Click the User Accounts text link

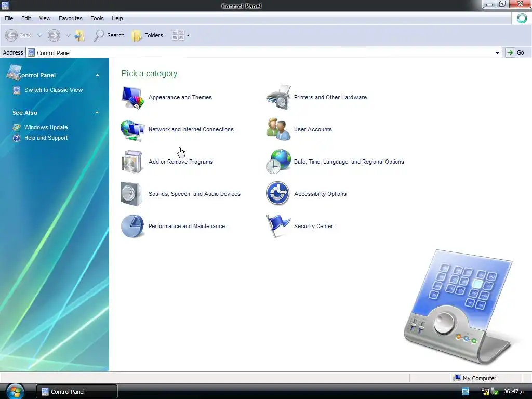pyautogui.click(x=313, y=129)
